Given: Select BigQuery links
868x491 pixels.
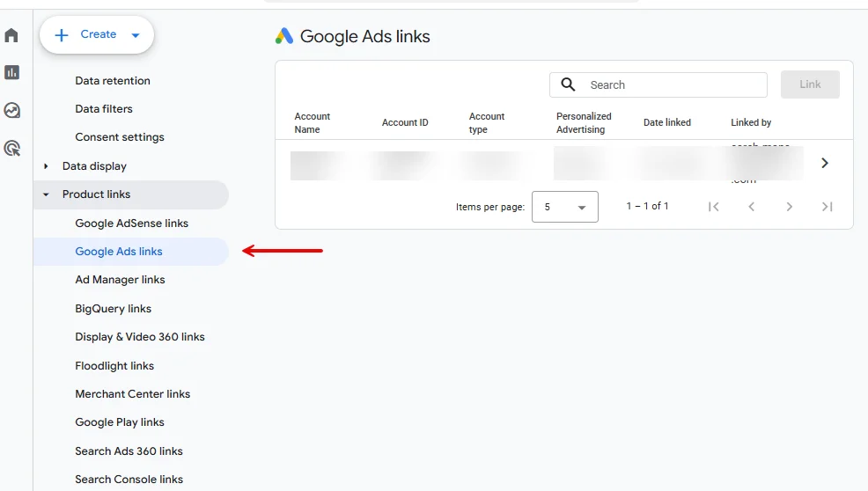Looking at the screenshot, I should pyautogui.click(x=113, y=308).
